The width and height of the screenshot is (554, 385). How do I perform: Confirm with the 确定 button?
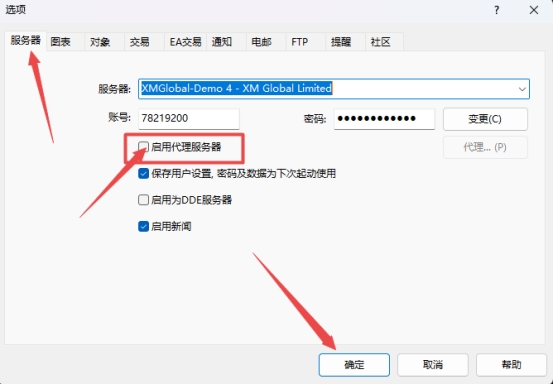[354, 365]
